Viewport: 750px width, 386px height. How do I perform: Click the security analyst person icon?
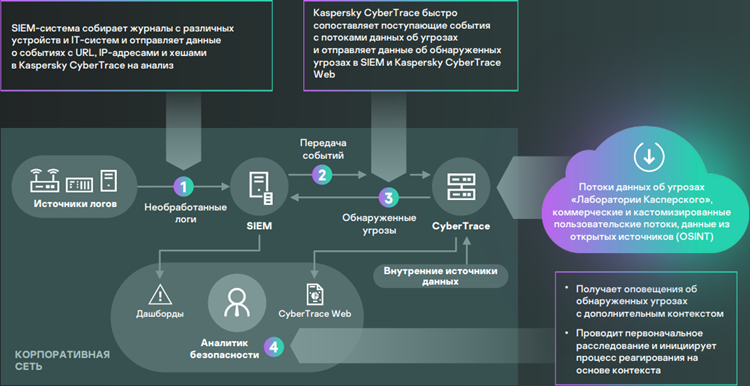pos(237,303)
